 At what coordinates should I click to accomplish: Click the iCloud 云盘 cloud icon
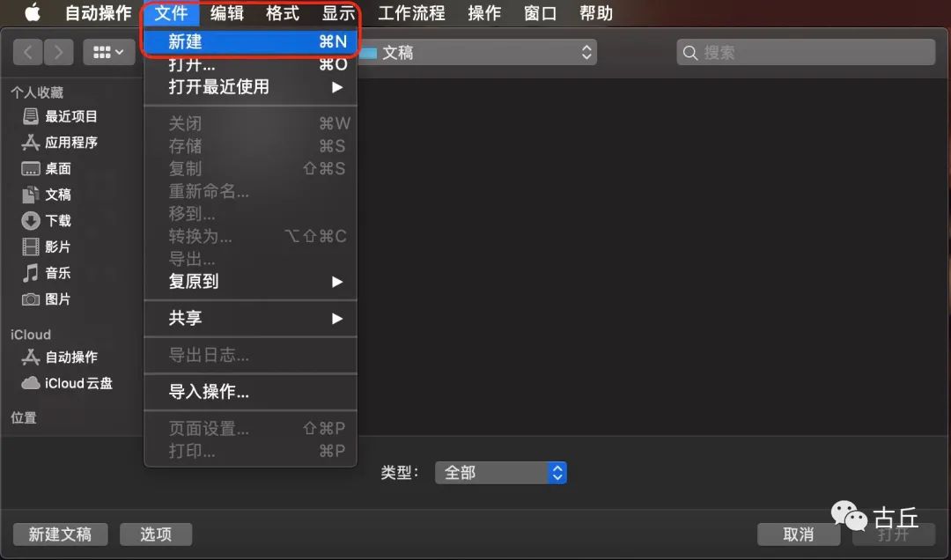pos(30,383)
